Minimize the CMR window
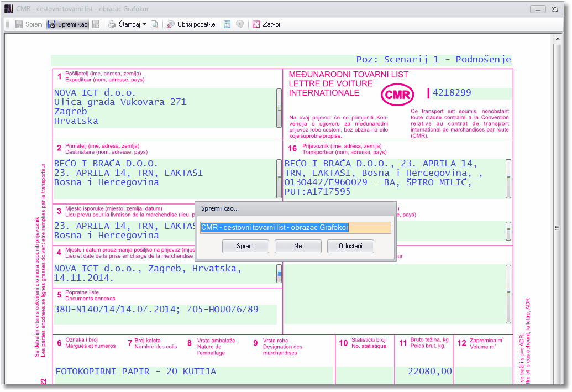 click(538, 9)
